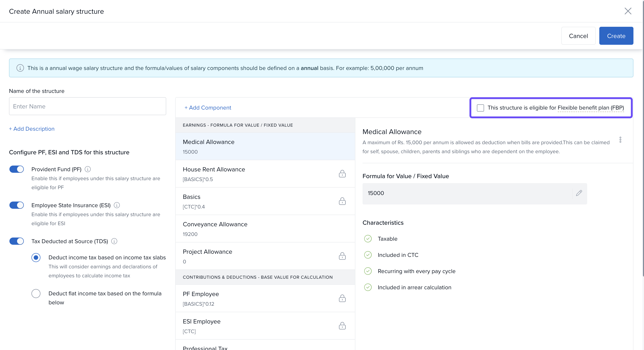Click the Add Description link
This screenshot has height=350, width=644.
pos(32,129)
